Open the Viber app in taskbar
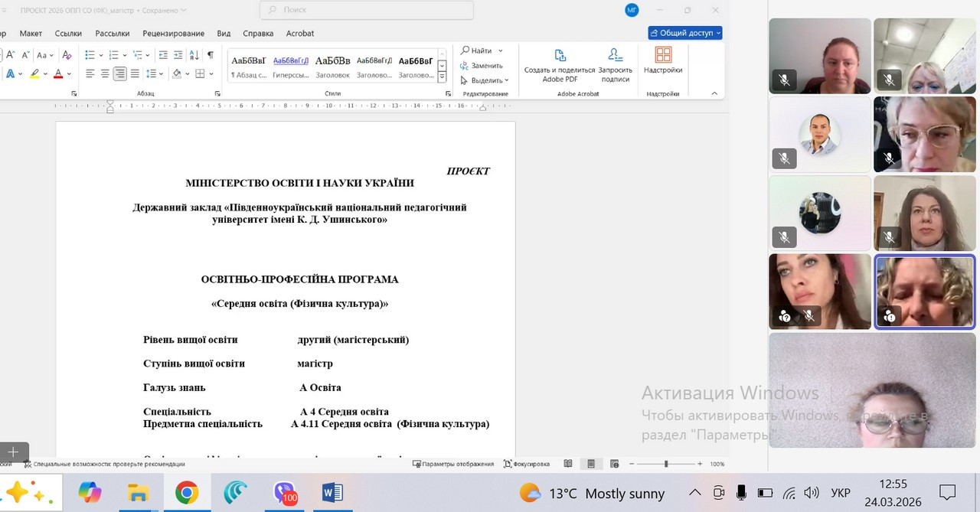 [x=285, y=493]
